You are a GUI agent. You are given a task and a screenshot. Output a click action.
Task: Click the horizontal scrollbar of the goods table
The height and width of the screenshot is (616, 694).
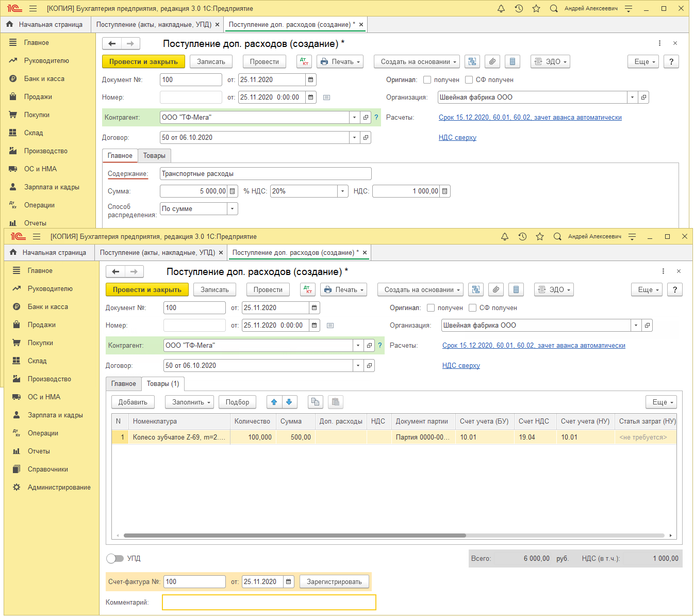coord(294,536)
